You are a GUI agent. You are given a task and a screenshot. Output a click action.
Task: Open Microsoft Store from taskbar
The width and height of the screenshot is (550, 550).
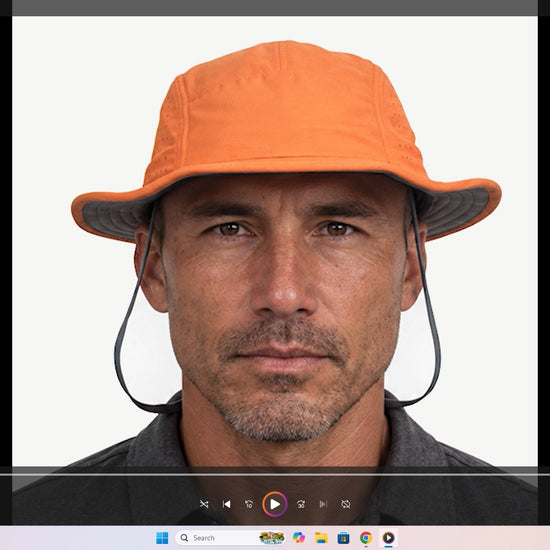click(x=343, y=538)
